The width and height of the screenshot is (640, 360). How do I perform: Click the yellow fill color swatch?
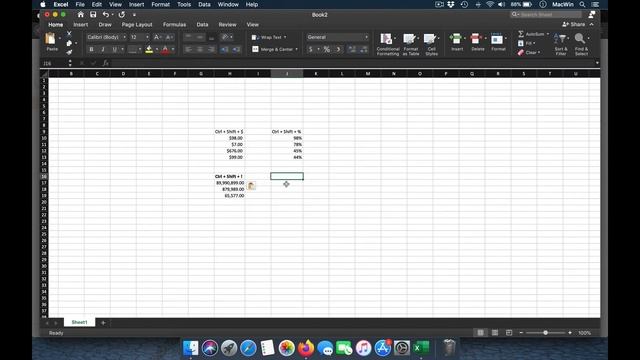[149, 49]
